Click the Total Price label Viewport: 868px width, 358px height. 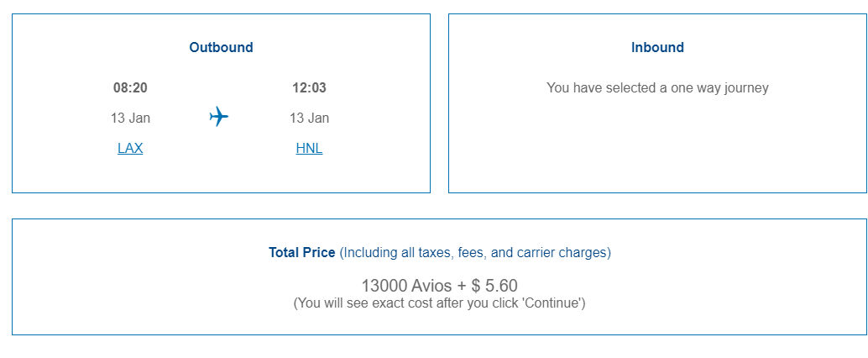tap(301, 253)
